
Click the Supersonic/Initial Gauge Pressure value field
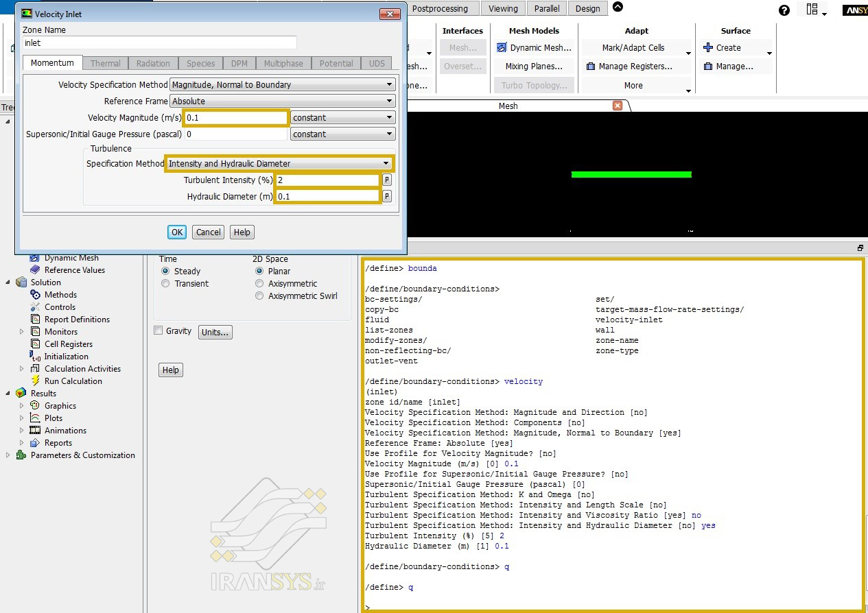coord(236,134)
